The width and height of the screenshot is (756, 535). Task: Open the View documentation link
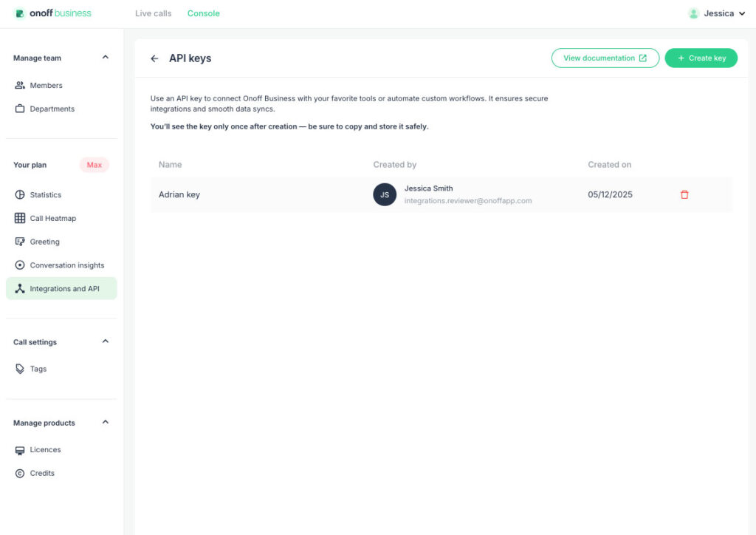pyautogui.click(x=605, y=58)
